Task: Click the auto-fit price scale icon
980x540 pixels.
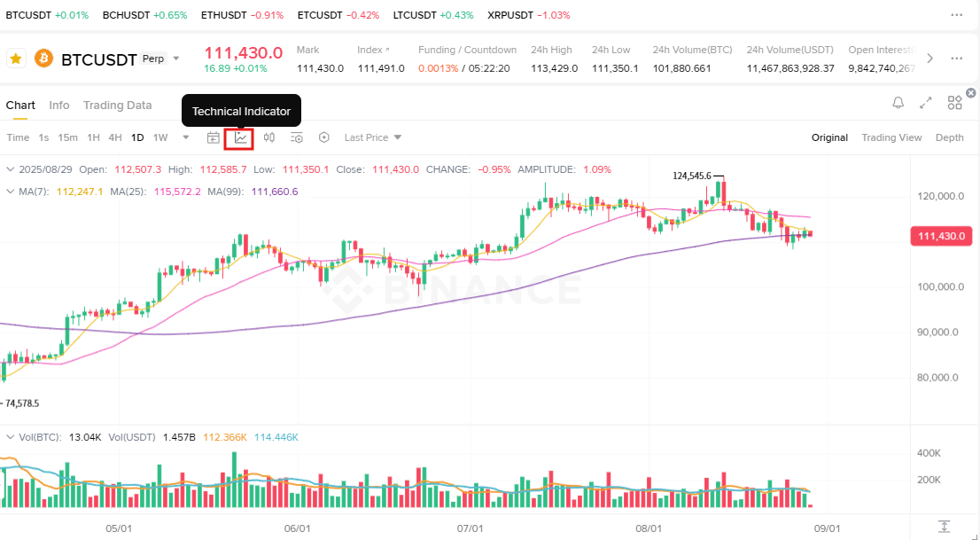Action: click(944, 527)
